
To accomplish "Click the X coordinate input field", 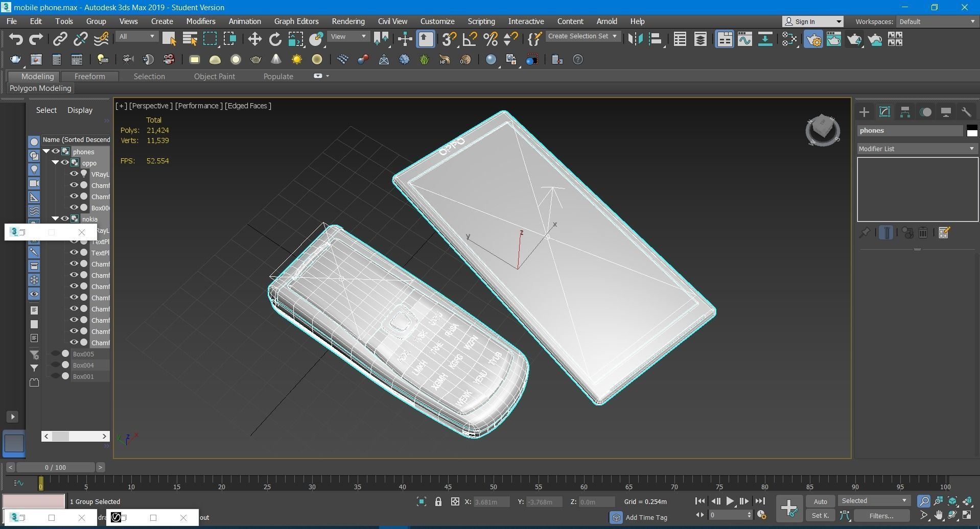I will click(492, 502).
